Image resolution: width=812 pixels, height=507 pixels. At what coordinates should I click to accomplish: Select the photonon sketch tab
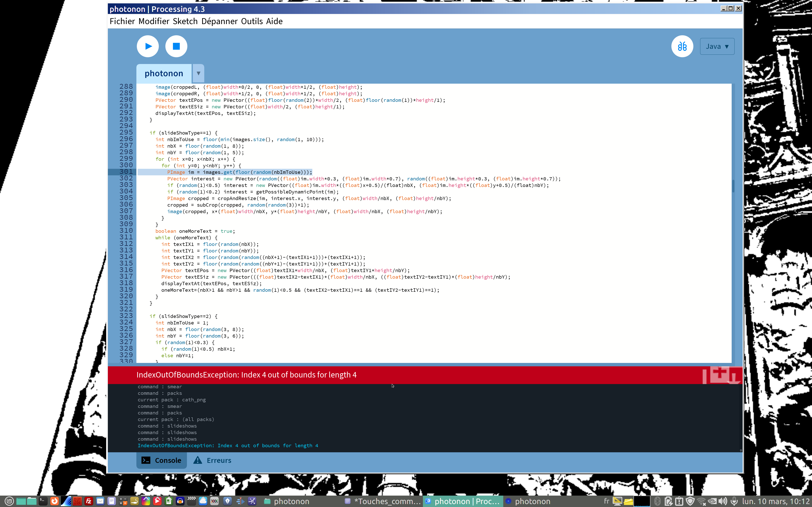tap(164, 74)
